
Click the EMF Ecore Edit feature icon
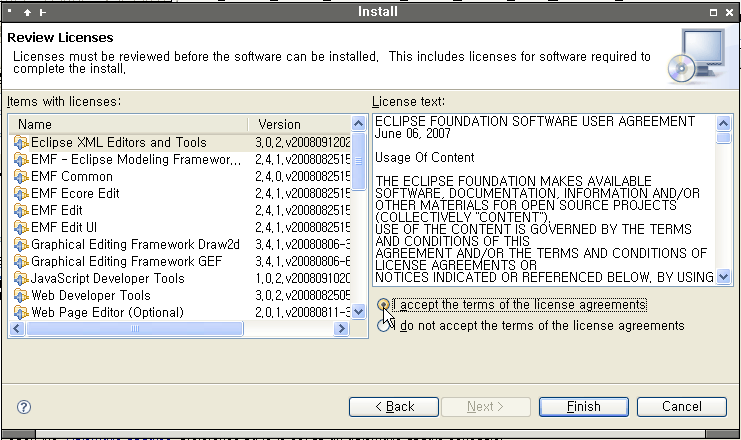(x=21, y=193)
